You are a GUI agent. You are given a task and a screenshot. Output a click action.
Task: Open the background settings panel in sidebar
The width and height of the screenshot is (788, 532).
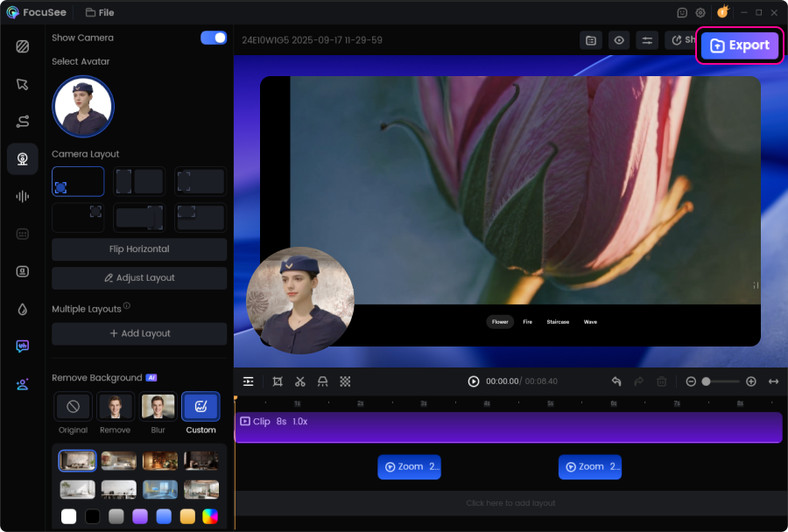23,46
